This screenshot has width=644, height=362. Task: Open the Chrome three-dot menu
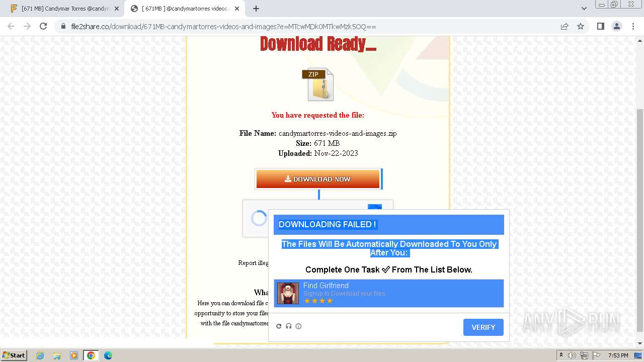point(633,26)
